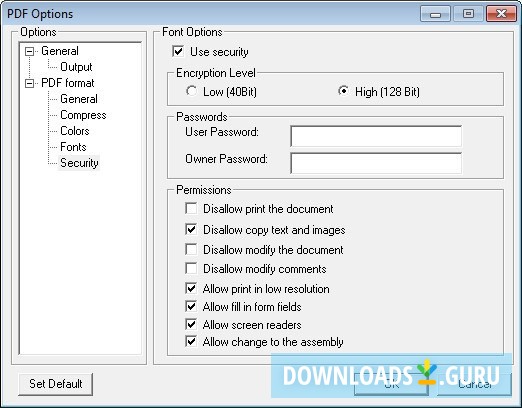Image resolution: width=522 pixels, height=408 pixels.
Task: Open the Fonts options page
Action: click(73, 147)
